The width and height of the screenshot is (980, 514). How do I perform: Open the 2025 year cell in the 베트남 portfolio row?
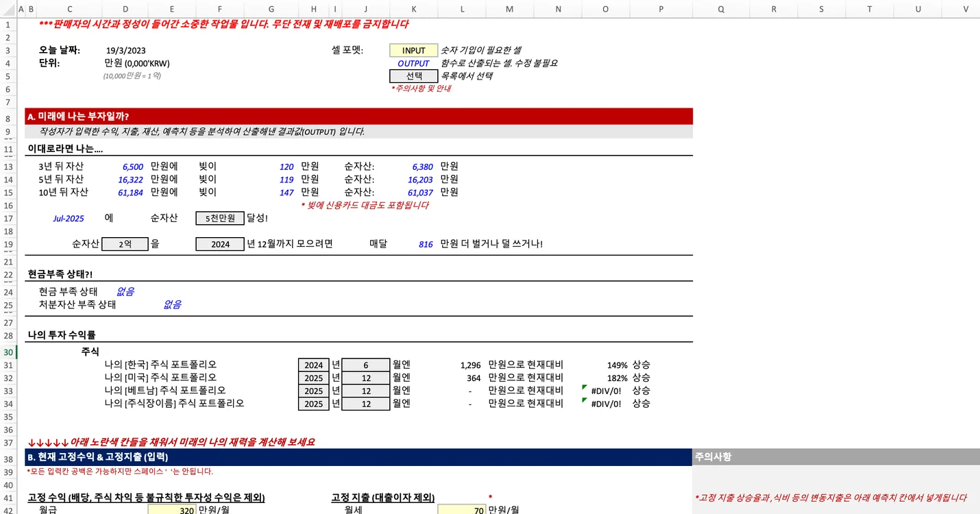tap(313, 391)
